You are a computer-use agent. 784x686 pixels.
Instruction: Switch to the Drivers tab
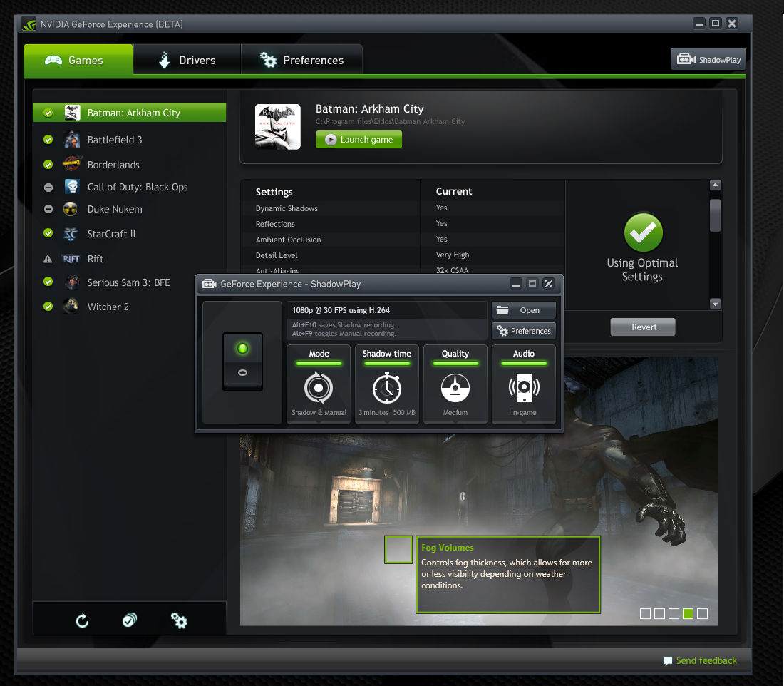pyautogui.click(x=187, y=60)
